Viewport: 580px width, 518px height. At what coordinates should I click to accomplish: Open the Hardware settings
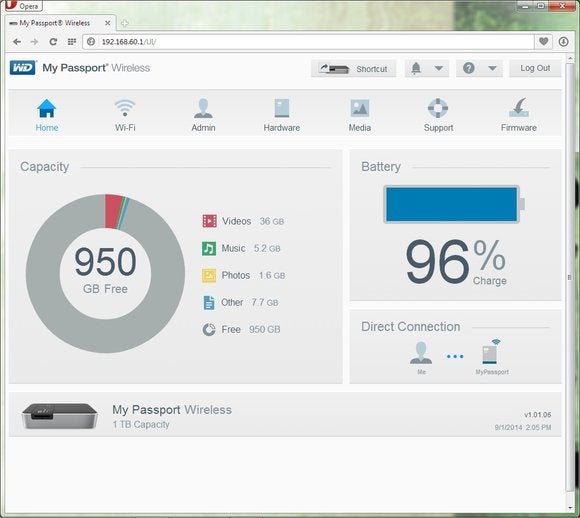coord(281,115)
